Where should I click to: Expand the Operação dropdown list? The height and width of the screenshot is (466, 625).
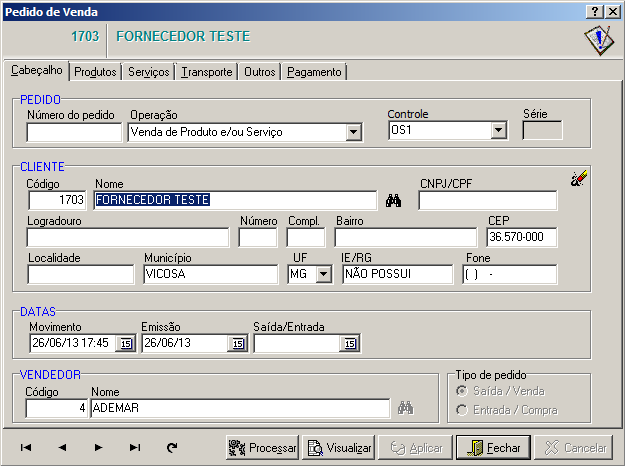(x=353, y=131)
